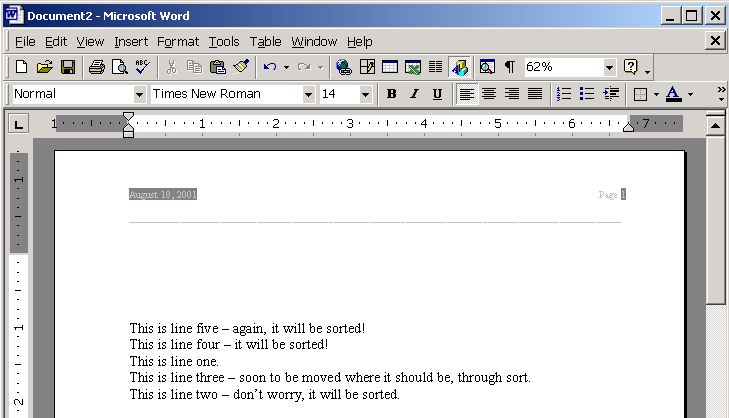Image resolution: width=729 pixels, height=418 pixels.
Task: Open the Format menu
Action: pos(178,41)
